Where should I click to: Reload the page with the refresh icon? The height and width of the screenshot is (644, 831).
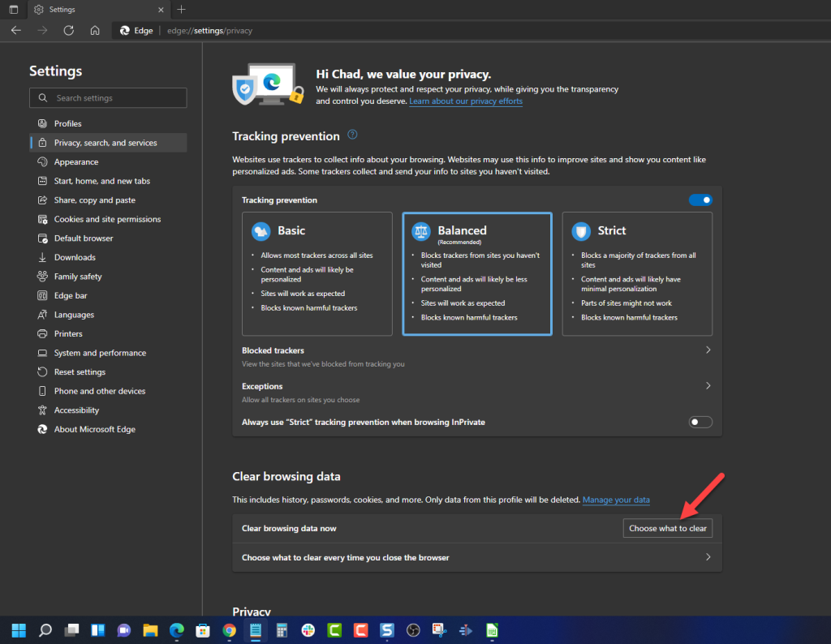click(68, 30)
